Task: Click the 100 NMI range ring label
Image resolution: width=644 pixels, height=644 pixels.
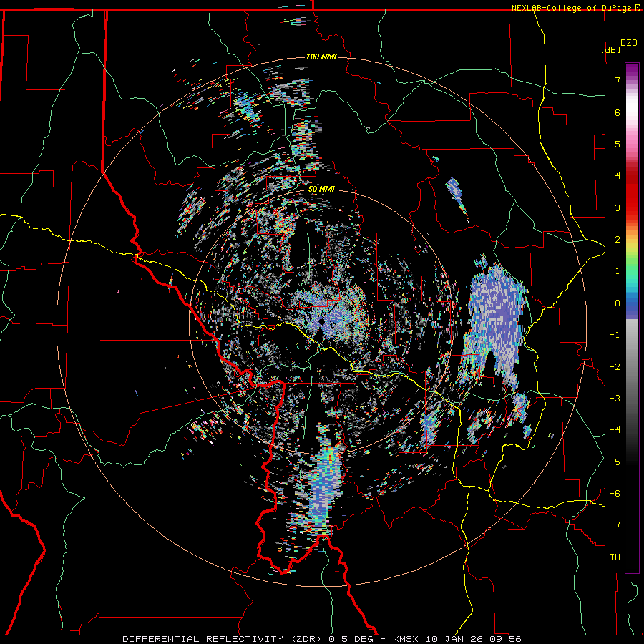Action: (x=321, y=57)
